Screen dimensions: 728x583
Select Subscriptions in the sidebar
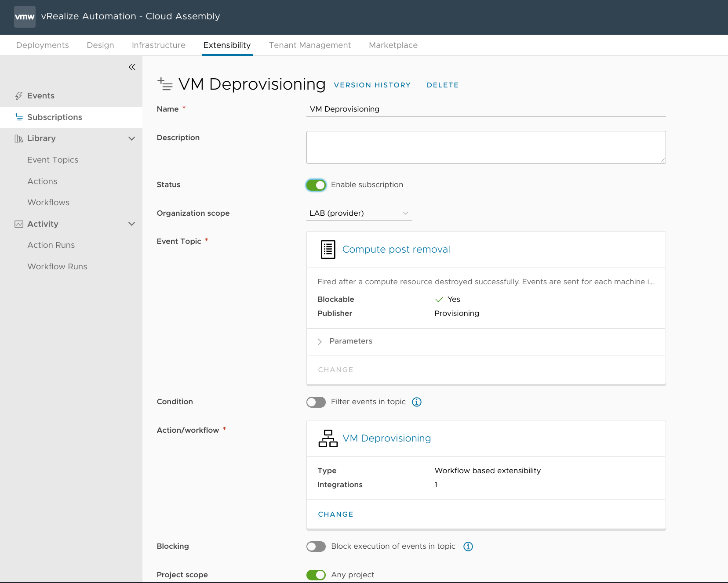[71, 117]
